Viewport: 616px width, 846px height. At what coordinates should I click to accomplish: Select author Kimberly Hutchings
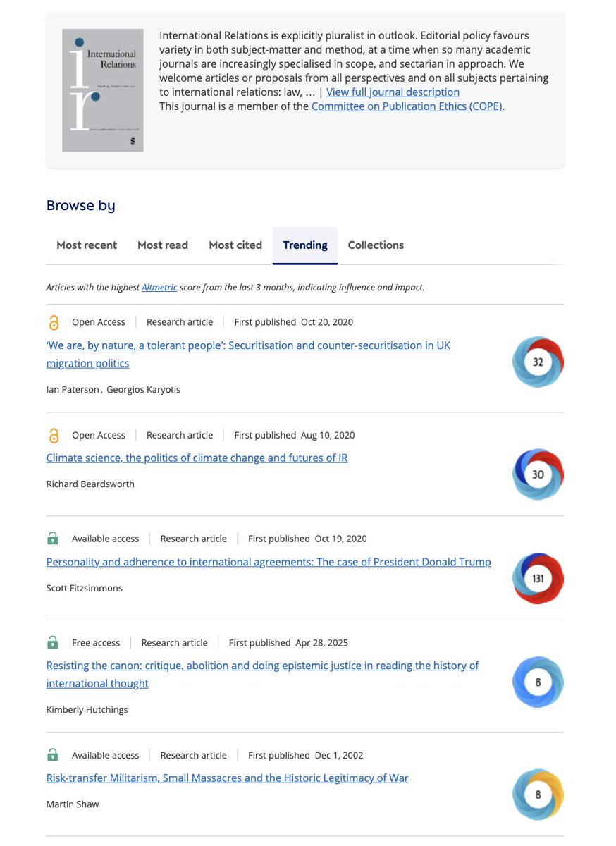[x=87, y=709]
